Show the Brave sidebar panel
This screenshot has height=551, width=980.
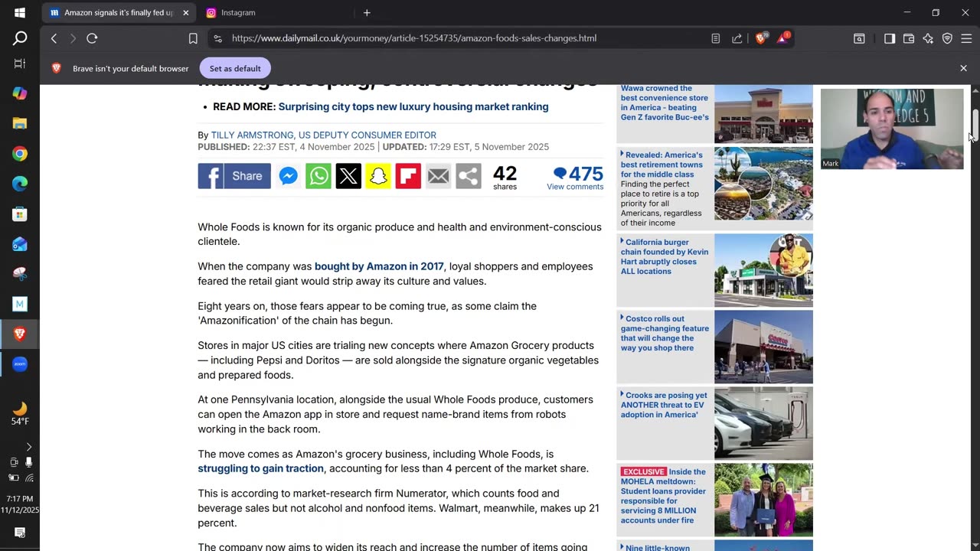(889, 38)
